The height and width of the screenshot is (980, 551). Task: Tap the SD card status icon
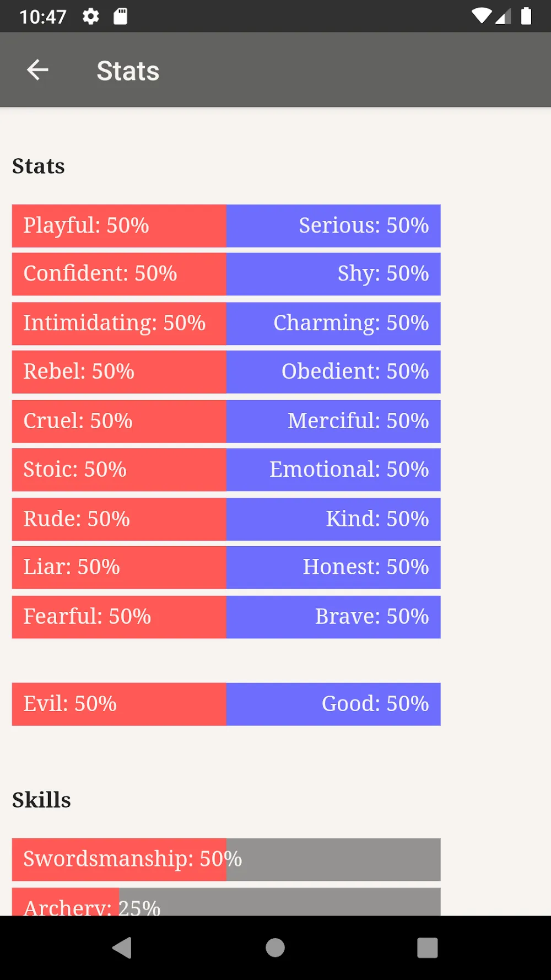(x=120, y=17)
